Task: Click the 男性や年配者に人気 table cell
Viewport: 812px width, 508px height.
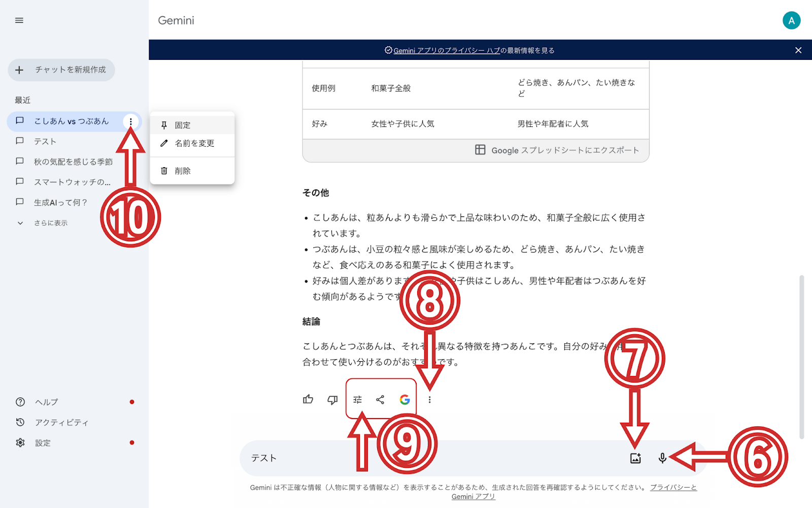Action: pos(553,123)
